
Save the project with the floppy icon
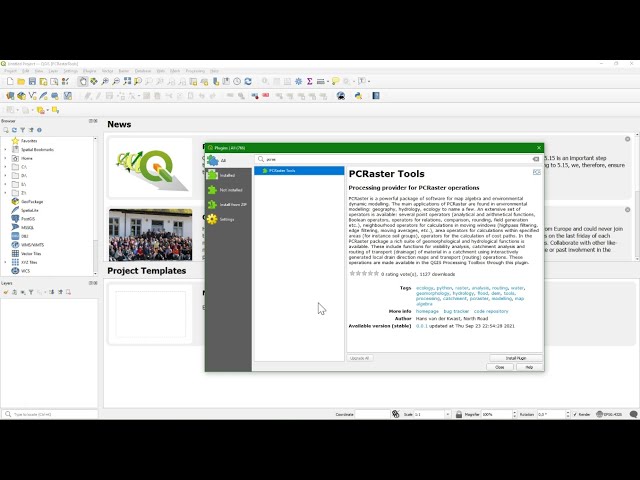click(x=32, y=82)
